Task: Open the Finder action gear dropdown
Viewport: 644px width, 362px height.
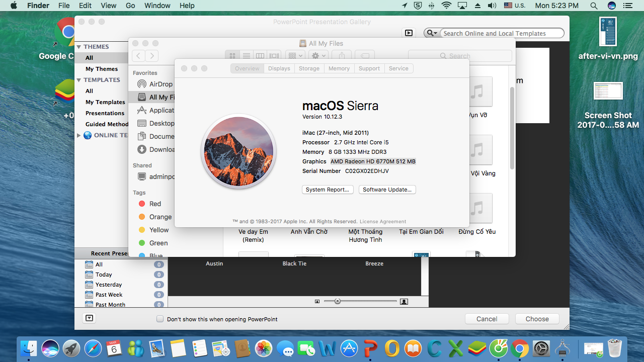Action: 318,56
